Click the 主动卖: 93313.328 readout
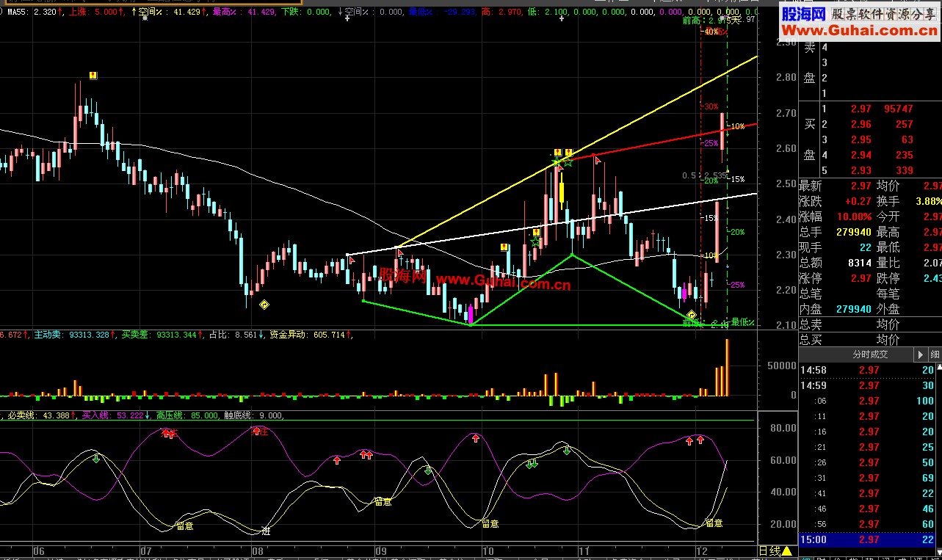The height and width of the screenshot is (560, 942). [70, 335]
